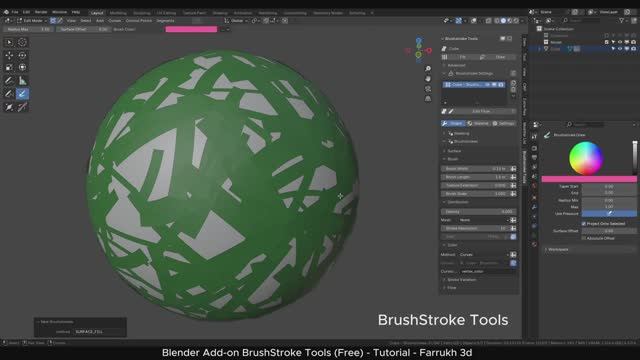
Task: Pick a hue on the color wheel
Action: pos(586,158)
